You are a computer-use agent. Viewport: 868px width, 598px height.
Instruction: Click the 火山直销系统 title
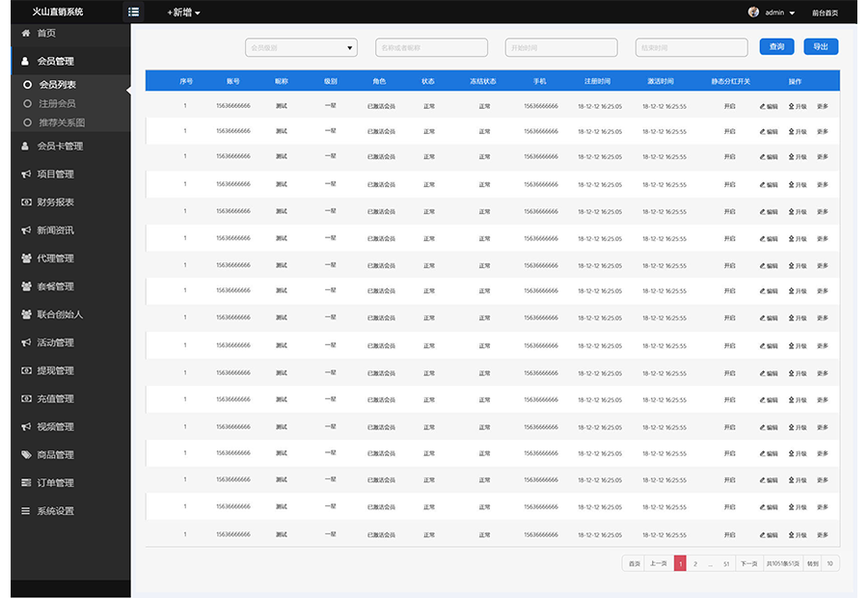[58, 12]
